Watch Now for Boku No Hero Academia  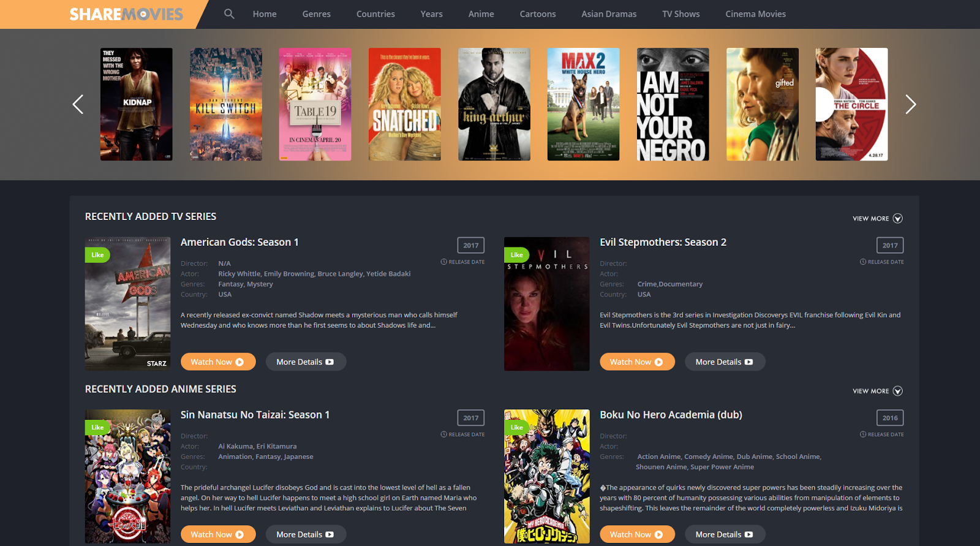coord(637,534)
